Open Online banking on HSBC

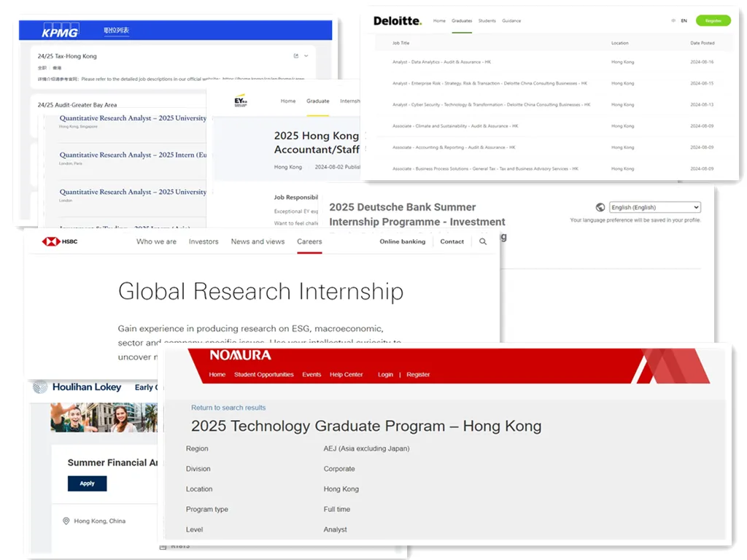pos(403,241)
